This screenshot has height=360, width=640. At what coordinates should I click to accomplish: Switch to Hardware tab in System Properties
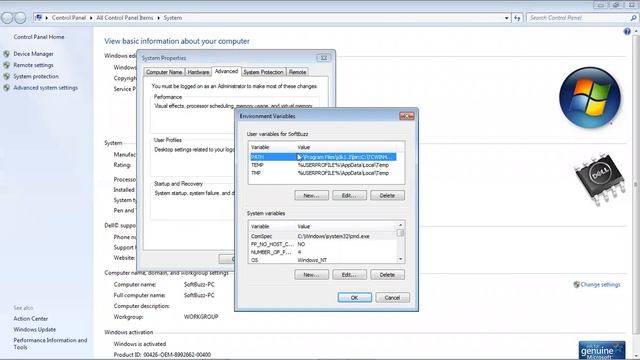[x=198, y=72]
